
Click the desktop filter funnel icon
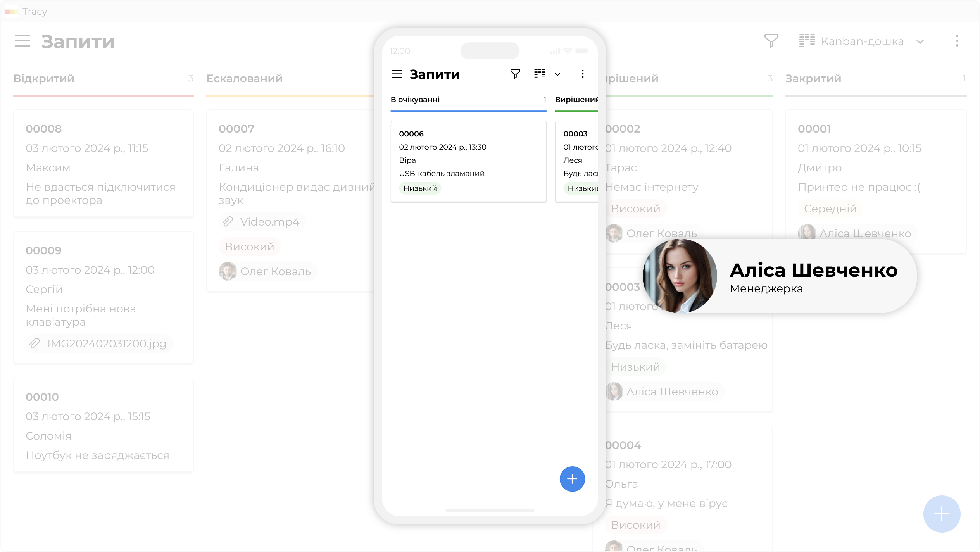coord(771,41)
